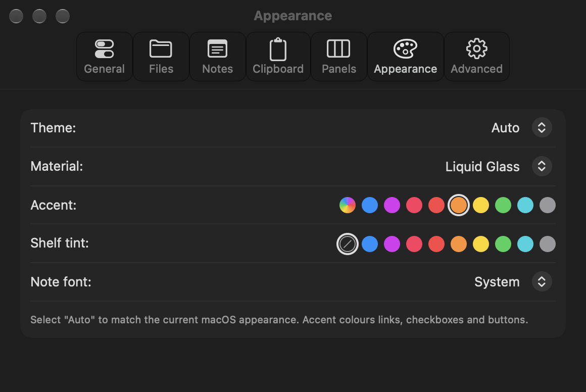Choose the graphite gray Accent swatch

click(548, 205)
